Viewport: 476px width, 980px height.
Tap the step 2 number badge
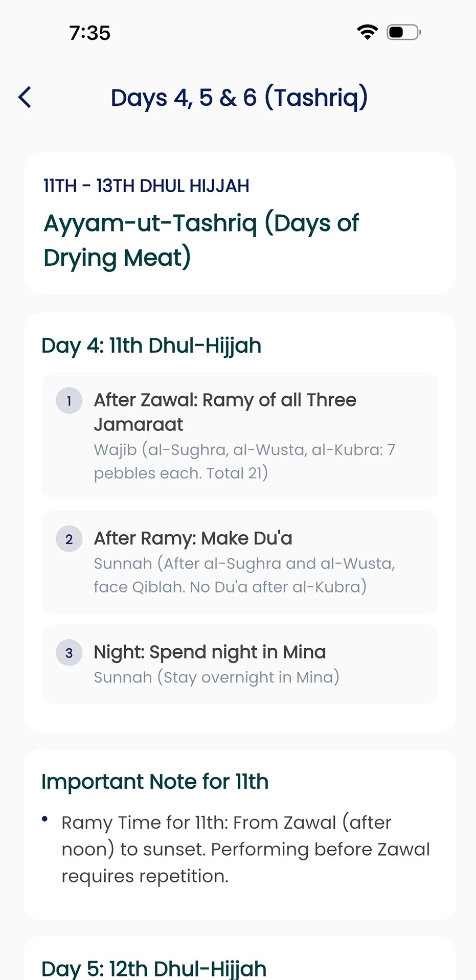click(x=69, y=539)
